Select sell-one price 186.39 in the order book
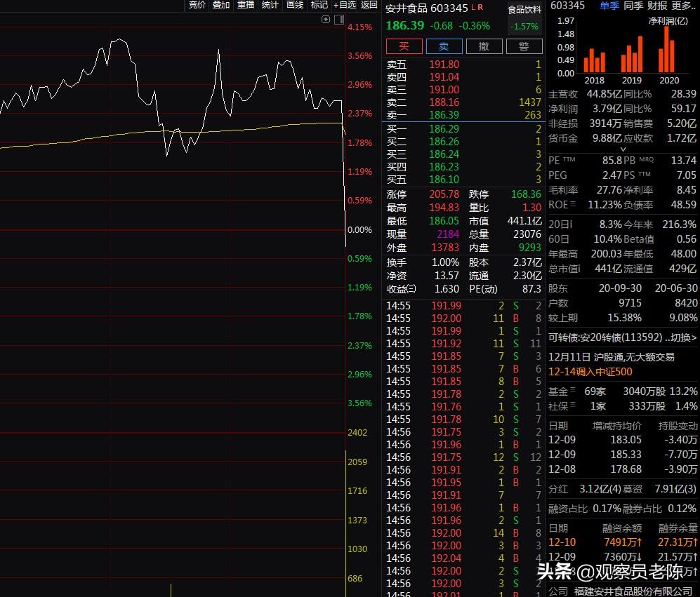Image resolution: width=700 pixels, height=597 pixels. 444,114
